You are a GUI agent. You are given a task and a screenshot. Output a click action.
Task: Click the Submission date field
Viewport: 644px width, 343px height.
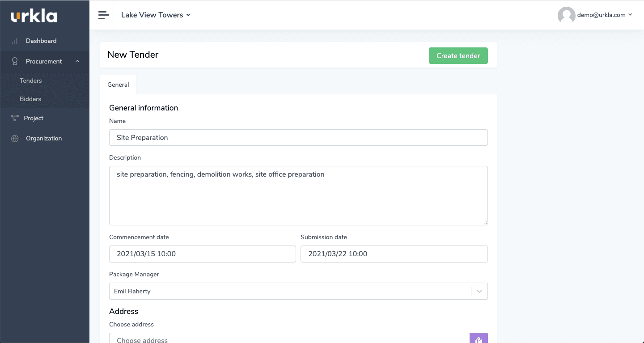(394, 254)
